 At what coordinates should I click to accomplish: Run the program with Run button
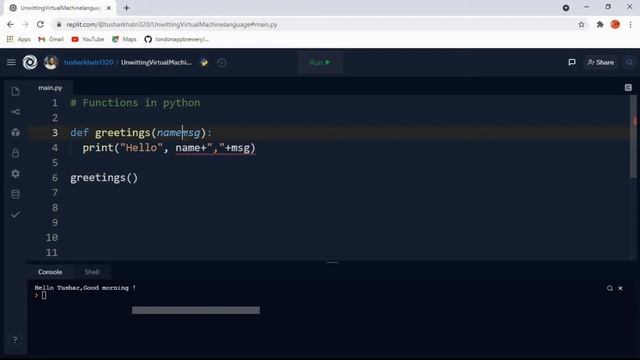tap(320, 62)
